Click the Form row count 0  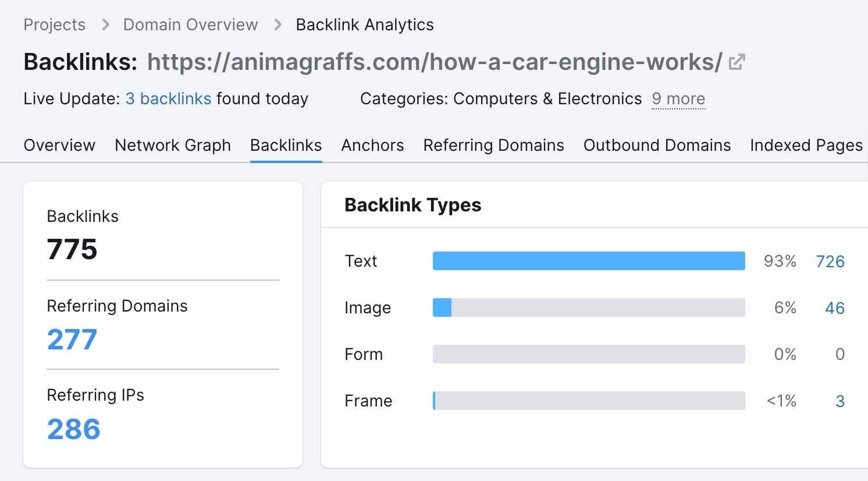pos(840,355)
